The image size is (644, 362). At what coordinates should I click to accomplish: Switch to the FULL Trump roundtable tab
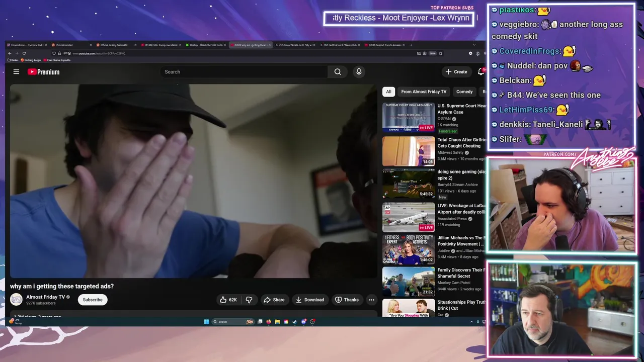click(x=160, y=45)
